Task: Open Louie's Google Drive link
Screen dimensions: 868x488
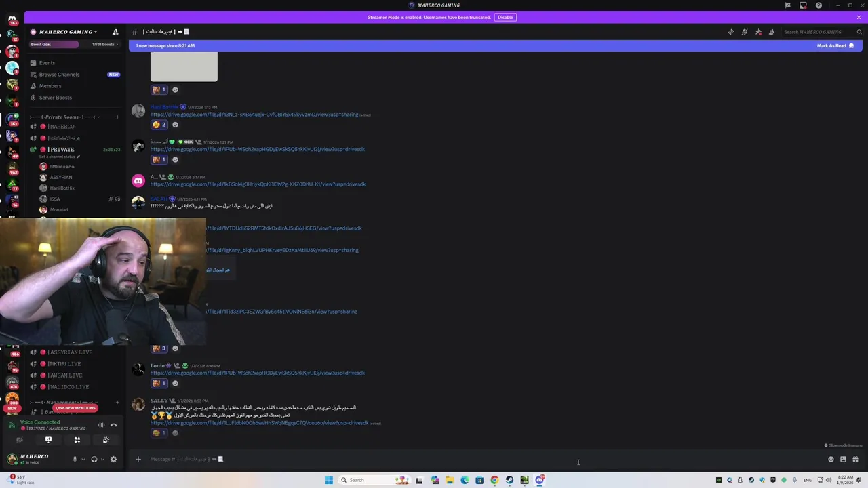Action: click(x=258, y=373)
